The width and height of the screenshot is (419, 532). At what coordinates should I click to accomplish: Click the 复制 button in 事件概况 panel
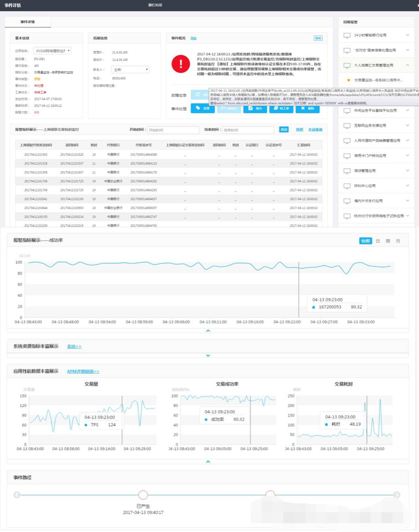318,38
